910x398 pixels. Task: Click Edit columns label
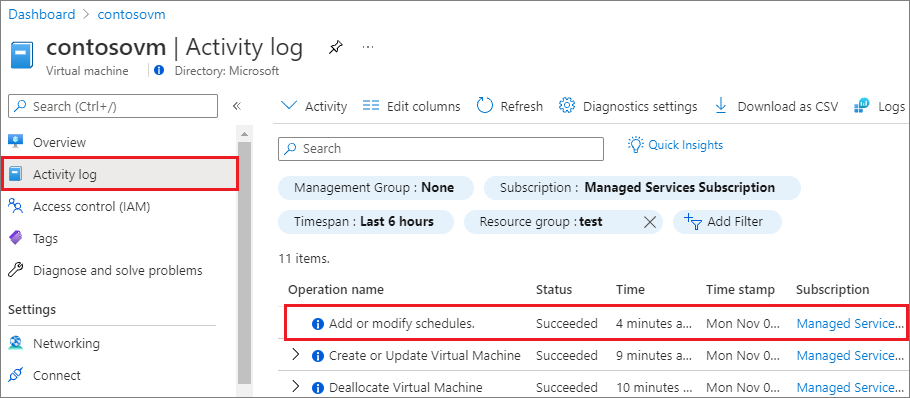[424, 106]
